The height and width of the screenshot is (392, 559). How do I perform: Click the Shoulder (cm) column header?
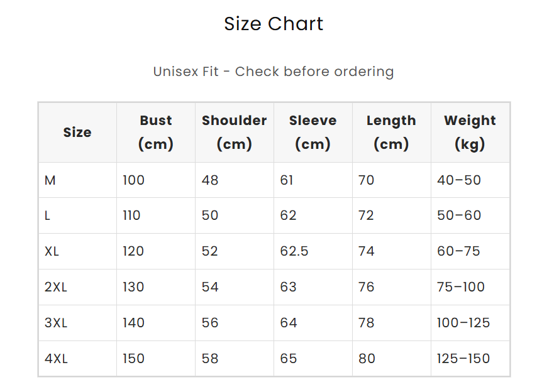235,133
